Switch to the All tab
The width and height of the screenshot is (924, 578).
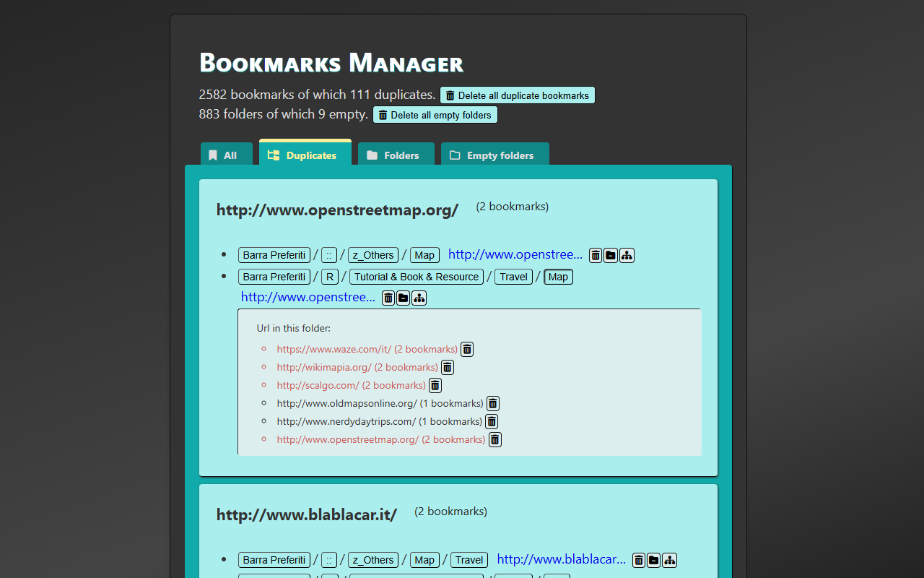click(227, 155)
